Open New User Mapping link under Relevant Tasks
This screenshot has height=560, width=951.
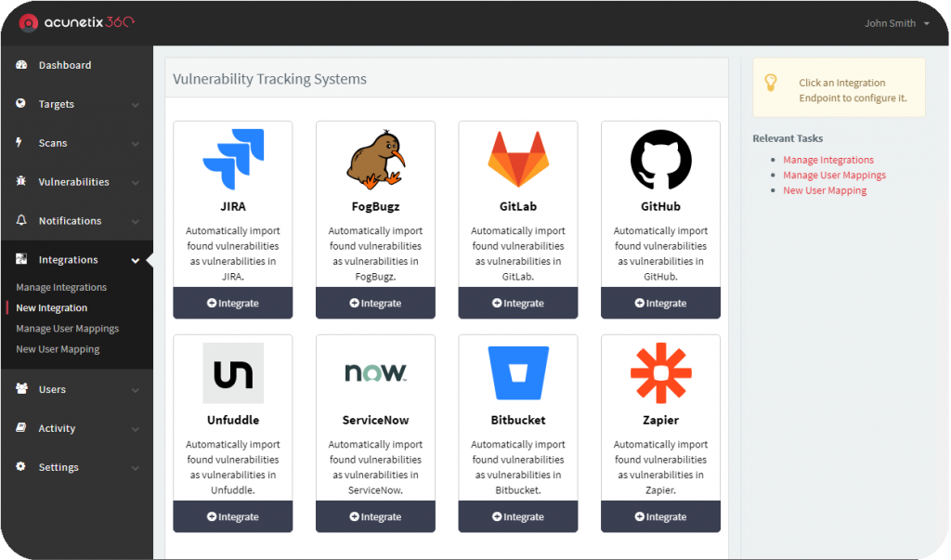(x=825, y=189)
